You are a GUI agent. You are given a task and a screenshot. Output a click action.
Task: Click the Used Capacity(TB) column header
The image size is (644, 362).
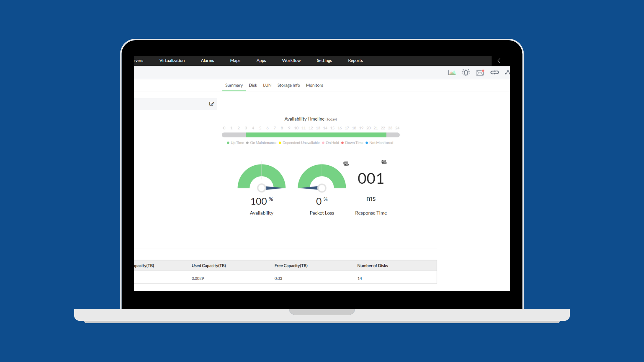[209, 265]
